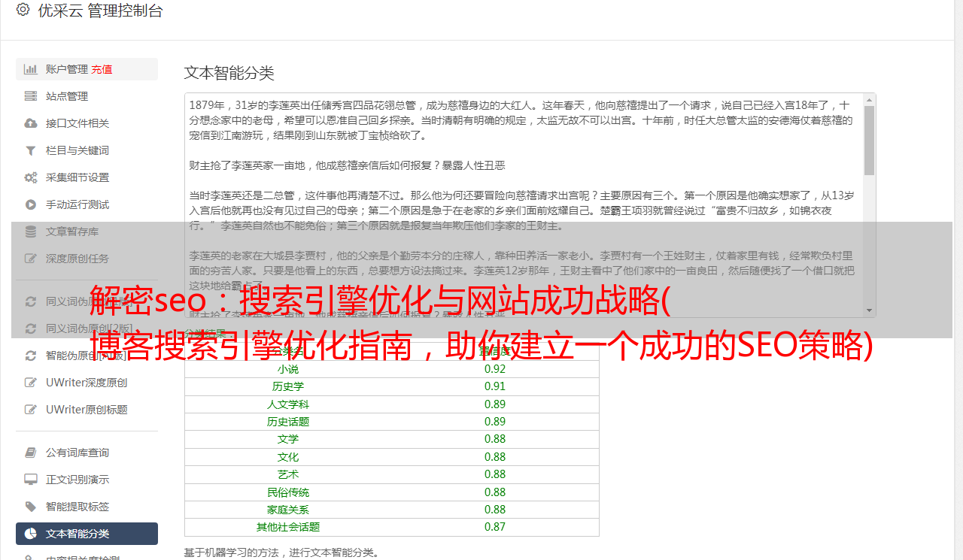Click the textarea scrollbar up arrow

coord(870,99)
